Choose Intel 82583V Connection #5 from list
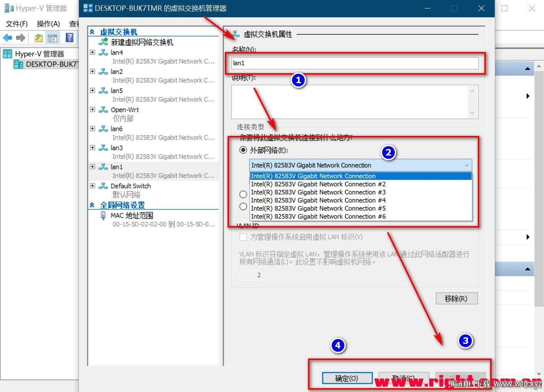Image resolution: width=544 pixels, height=392 pixels. tap(361, 208)
